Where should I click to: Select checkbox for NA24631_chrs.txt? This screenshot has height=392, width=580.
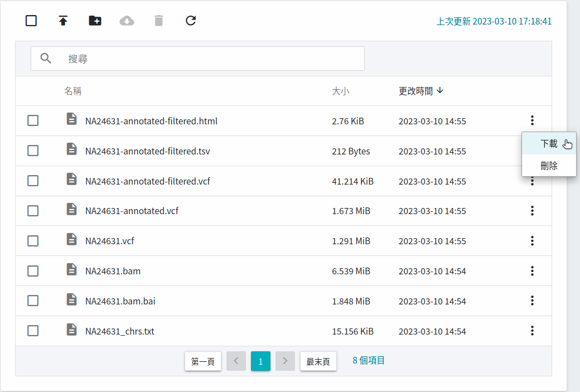[33, 331]
